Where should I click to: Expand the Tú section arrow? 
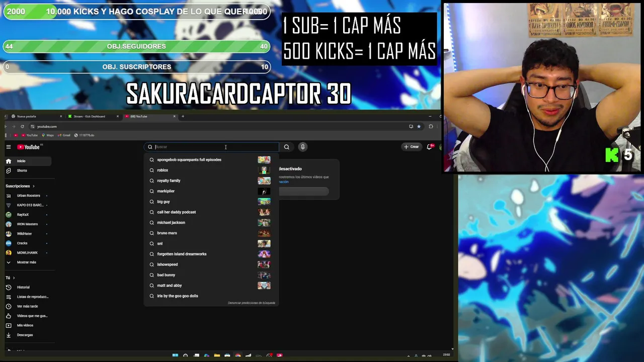(14, 278)
